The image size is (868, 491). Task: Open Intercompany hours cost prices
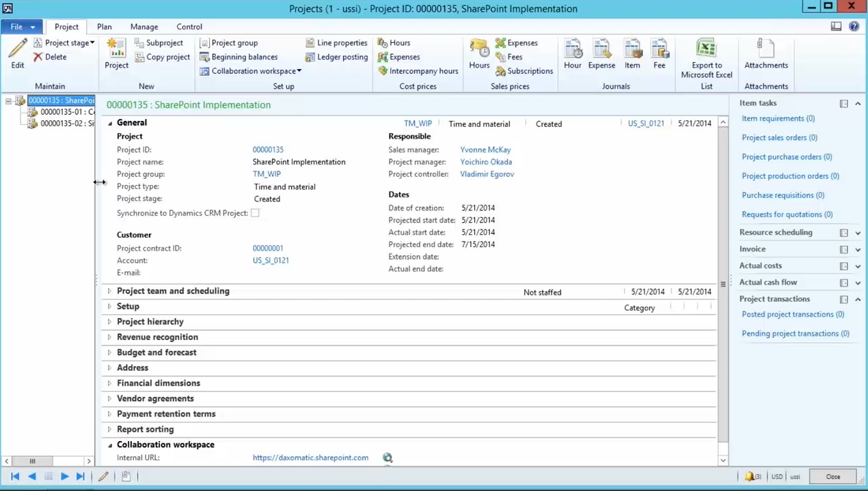tap(418, 71)
